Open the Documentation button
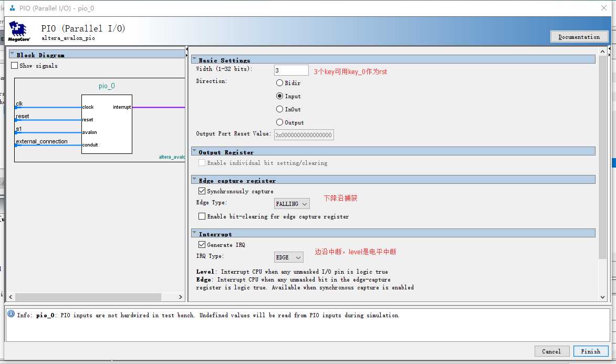The height and width of the screenshot is (364, 616). pyautogui.click(x=579, y=37)
